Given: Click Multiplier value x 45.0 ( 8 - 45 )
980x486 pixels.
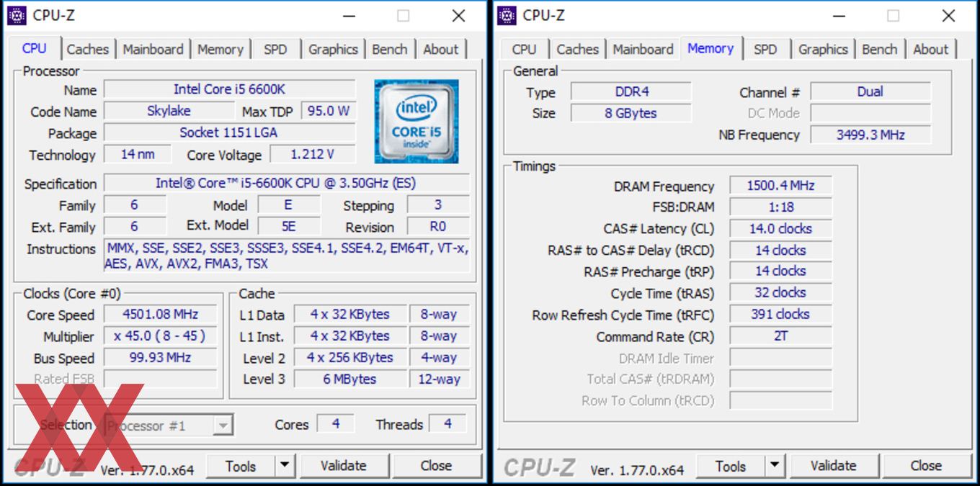Looking at the screenshot, I should (x=161, y=336).
